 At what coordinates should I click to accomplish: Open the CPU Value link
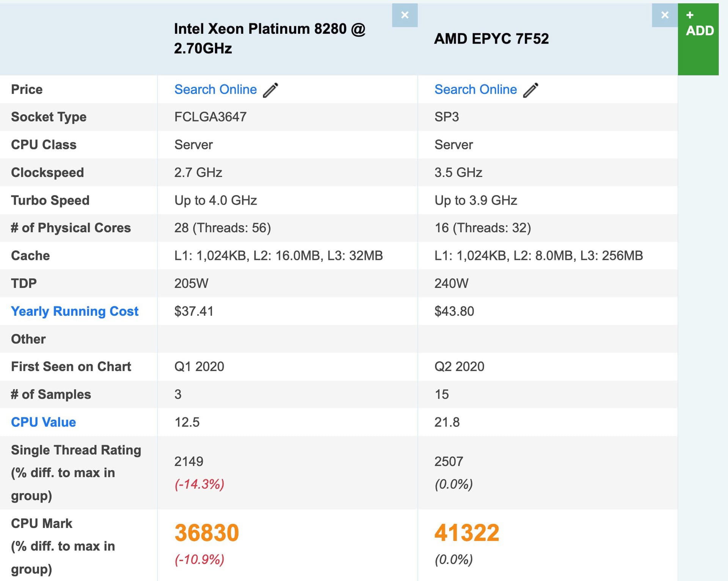43,422
